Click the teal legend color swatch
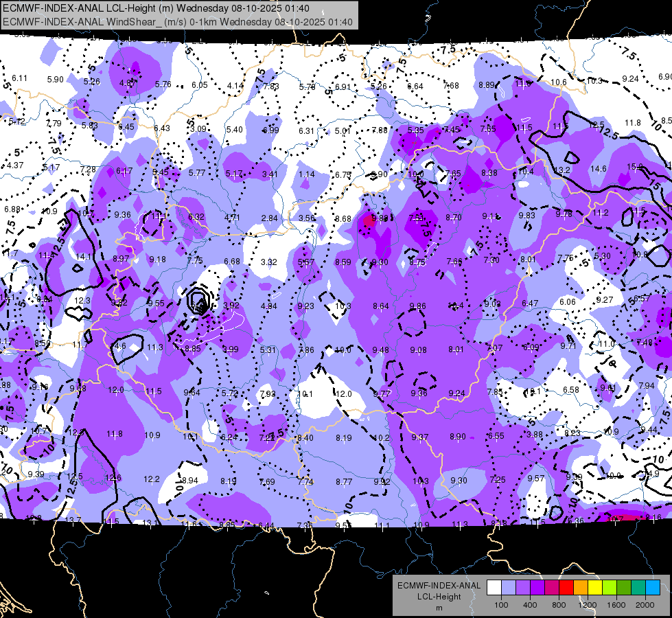This screenshot has width=672, height=618. click(x=638, y=587)
